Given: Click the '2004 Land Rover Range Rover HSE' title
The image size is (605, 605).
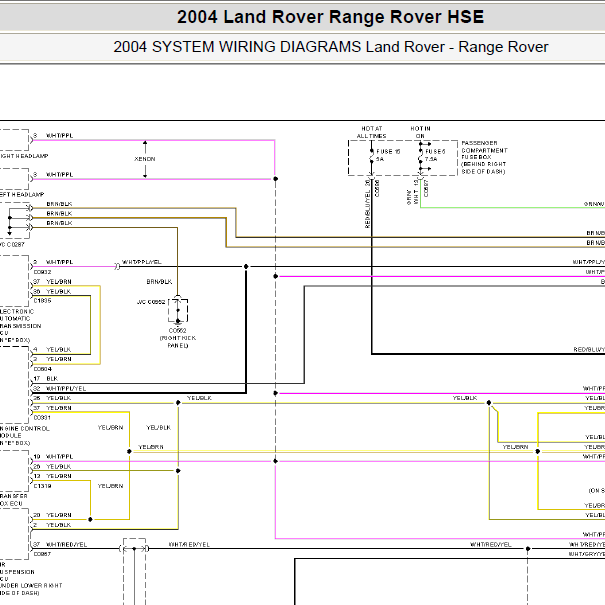Looking at the screenshot, I should tap(330, 17).
